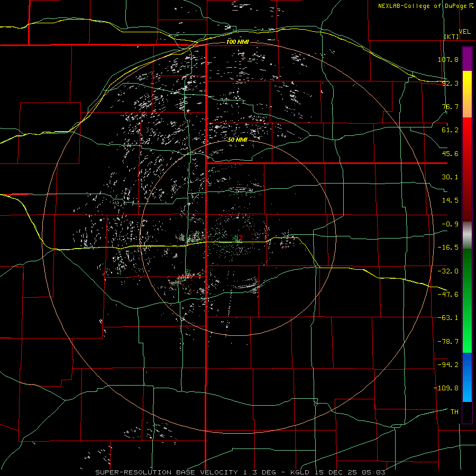This screenshot has height=476, width=476.
Task: Click the NEXLAB-College of DuPage credit text
Action: [x=422, y=6]
